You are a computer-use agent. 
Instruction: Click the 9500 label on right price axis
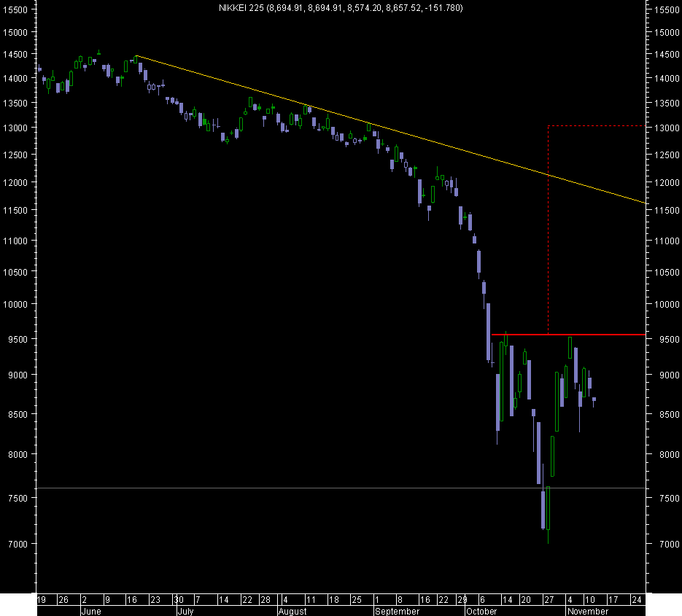(x=669, y=339)
